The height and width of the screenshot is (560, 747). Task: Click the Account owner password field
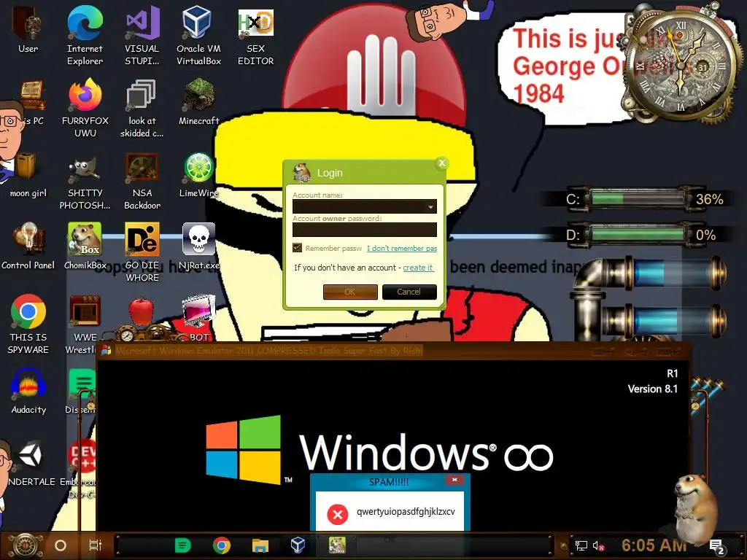pyautogui.click(x=365, y=230)
